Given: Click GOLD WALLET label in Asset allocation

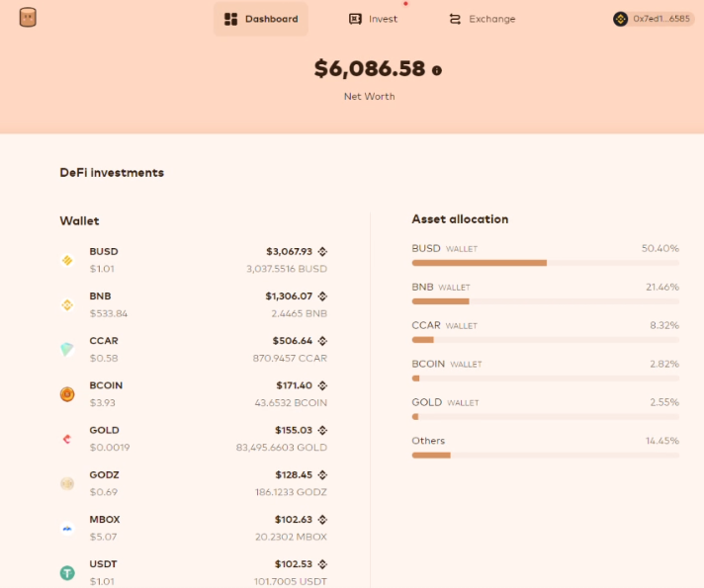Looking at the screenshot, I should [445, 402].
